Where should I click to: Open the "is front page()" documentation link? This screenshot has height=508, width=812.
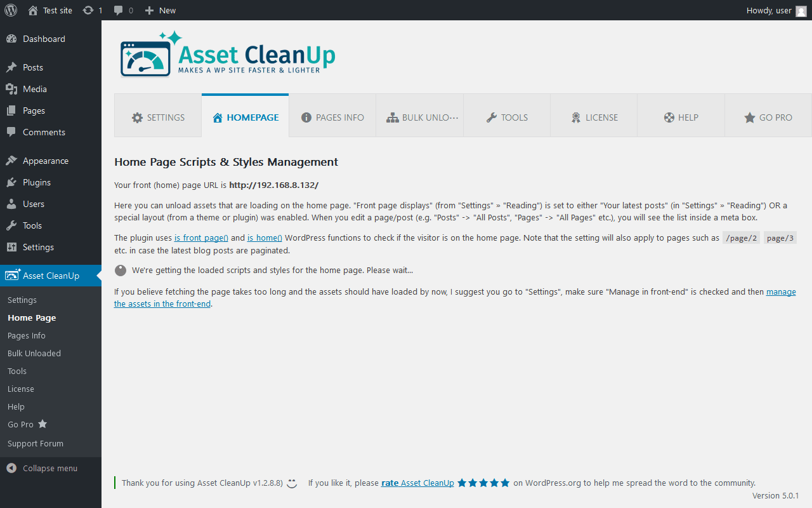[x=200, y=237]
